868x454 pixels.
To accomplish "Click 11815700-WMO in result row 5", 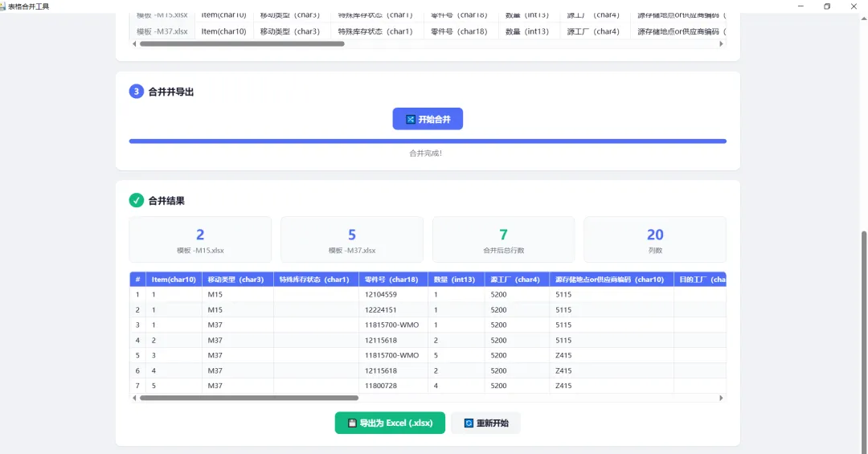I will [x=392, y=355].
